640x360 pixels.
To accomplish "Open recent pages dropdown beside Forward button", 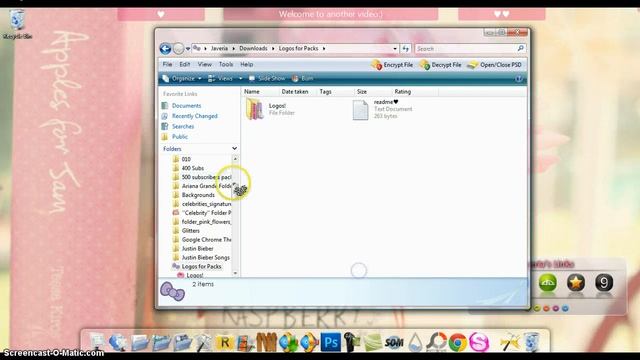I will point(188,49).
